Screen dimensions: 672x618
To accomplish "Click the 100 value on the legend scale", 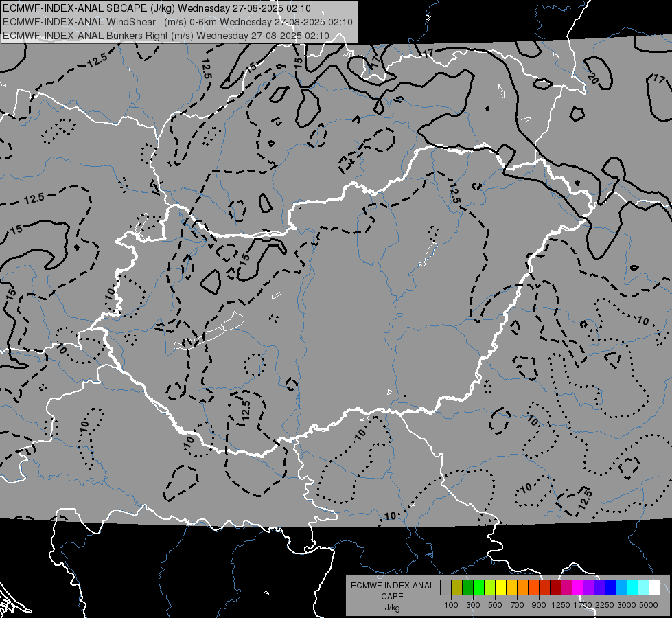I will point(451,605).
